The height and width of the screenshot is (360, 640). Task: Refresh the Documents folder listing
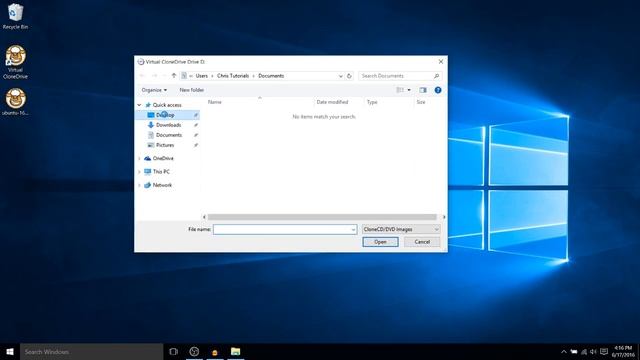coord(349,76)
